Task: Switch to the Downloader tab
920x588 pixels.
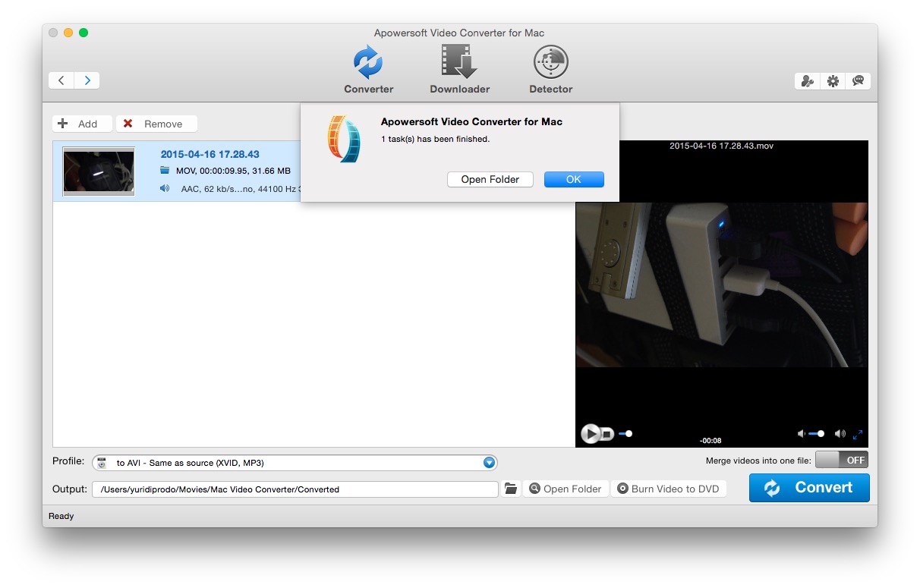Action: (459, 70)
